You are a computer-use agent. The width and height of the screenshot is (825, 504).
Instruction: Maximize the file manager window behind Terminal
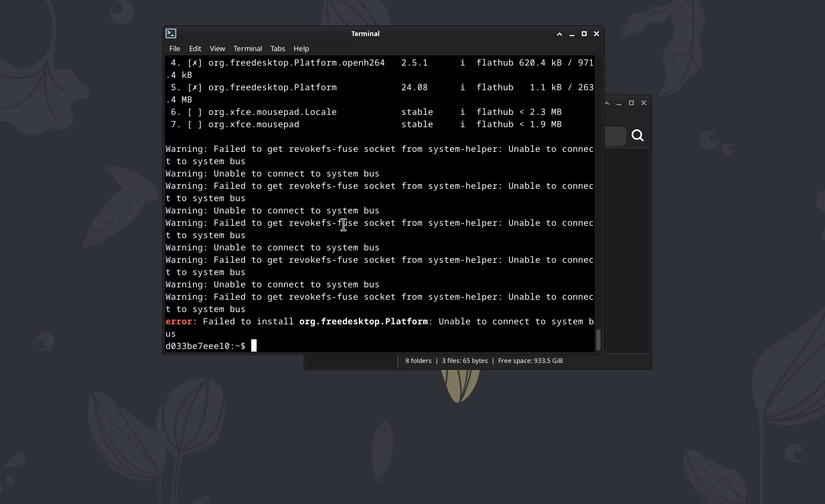pyautogui.click(x=631, y=103)
